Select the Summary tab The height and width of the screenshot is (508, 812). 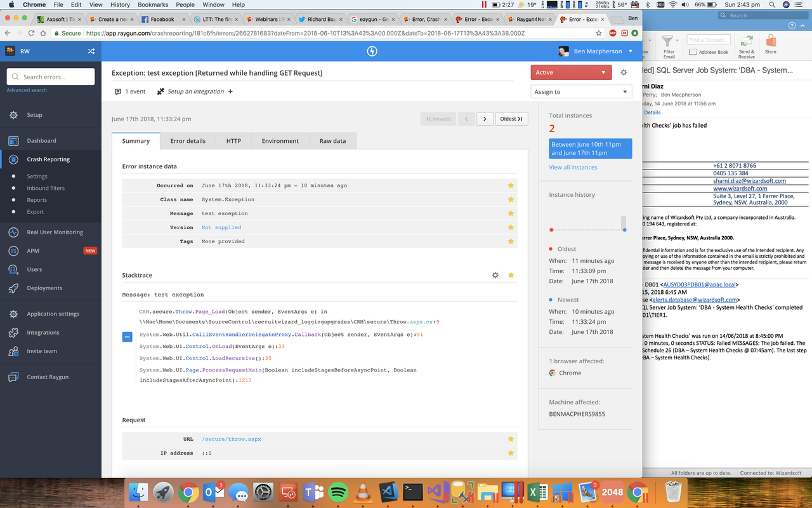click(x=136, y=140)
